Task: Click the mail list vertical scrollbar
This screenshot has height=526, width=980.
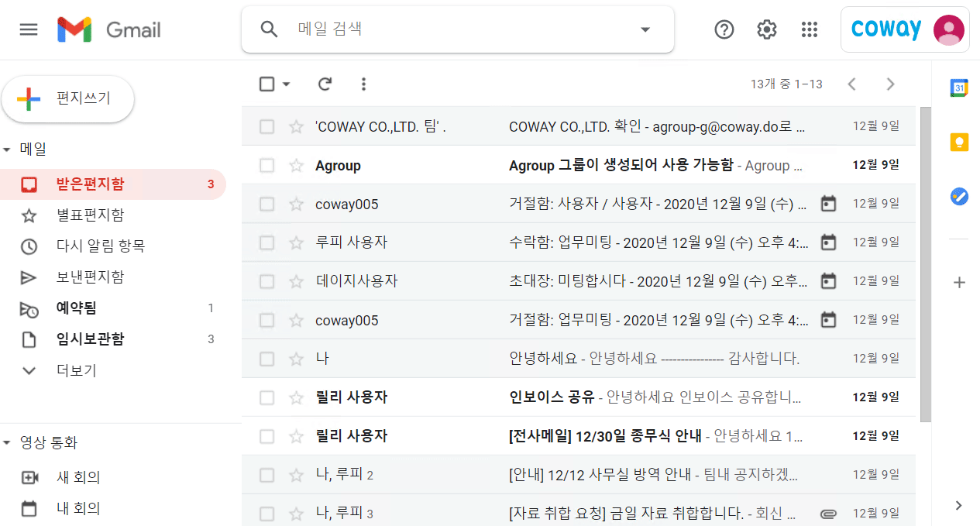Action: (x=925, y=265)
